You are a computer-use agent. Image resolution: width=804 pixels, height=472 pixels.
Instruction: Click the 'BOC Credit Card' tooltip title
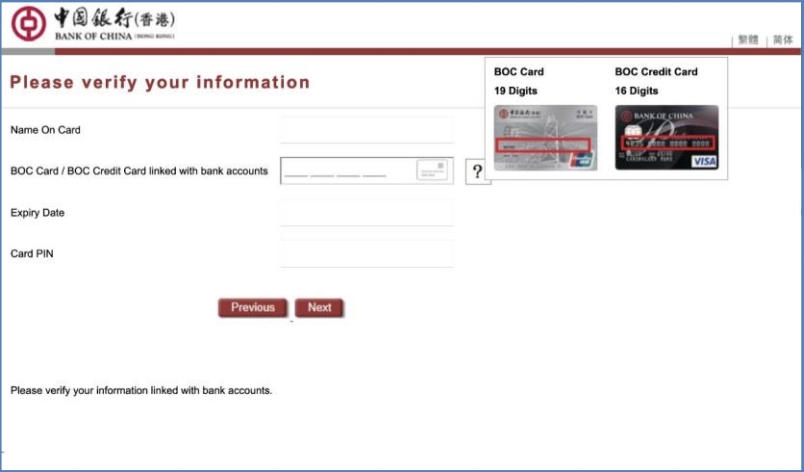pyautogui.click(x=656, y=72)
